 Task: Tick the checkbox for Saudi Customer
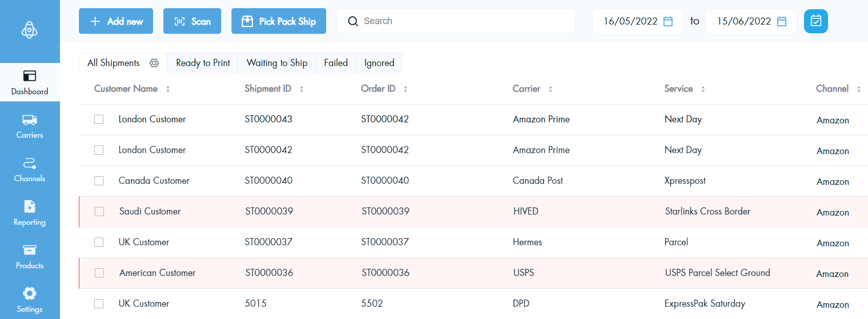(x=99, y=211)
